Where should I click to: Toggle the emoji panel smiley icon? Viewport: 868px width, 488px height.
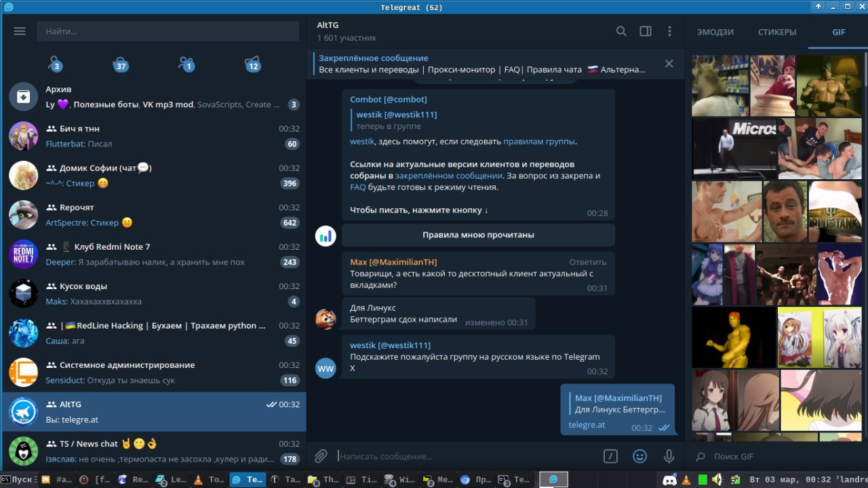pyautogui.click(x=639, y=456)
